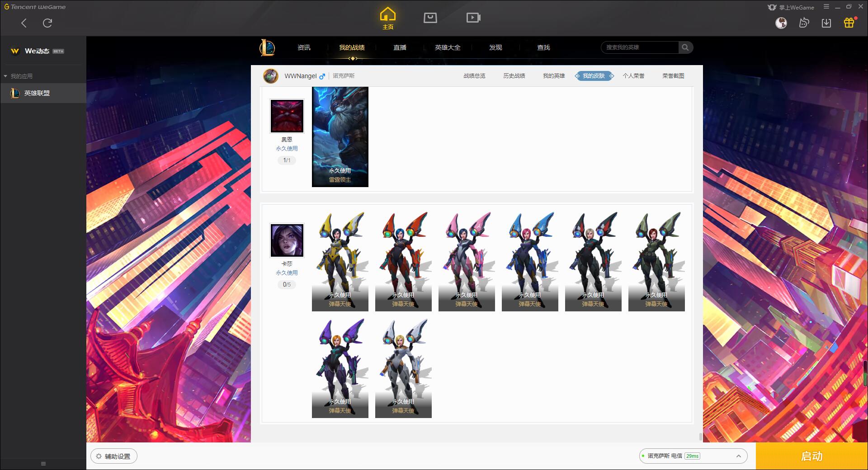Open the video live stream icon
Screen dimensions: 868x470
click(473, 18)
